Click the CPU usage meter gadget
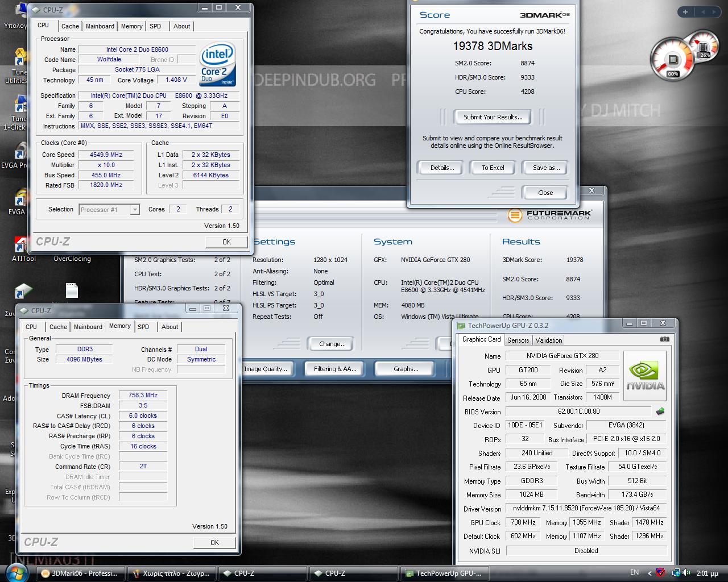728x582 pixels. tap(673, 60)
